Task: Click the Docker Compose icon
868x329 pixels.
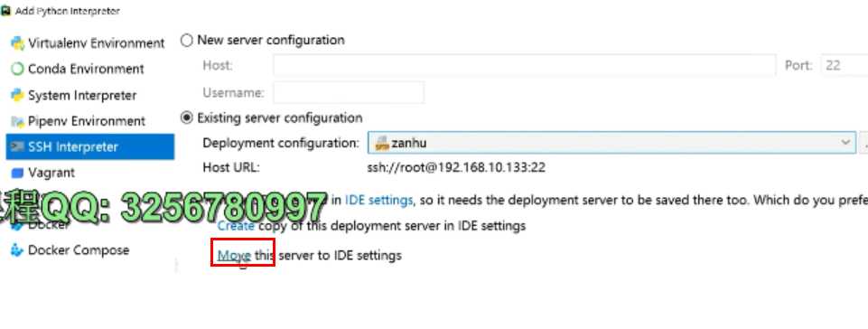Action: coord(18,250)
